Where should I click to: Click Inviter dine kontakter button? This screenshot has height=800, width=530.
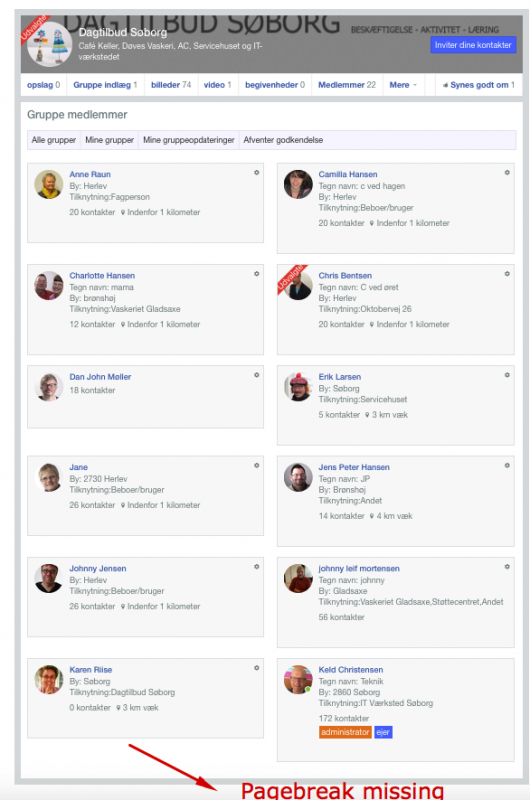[473, 45]
